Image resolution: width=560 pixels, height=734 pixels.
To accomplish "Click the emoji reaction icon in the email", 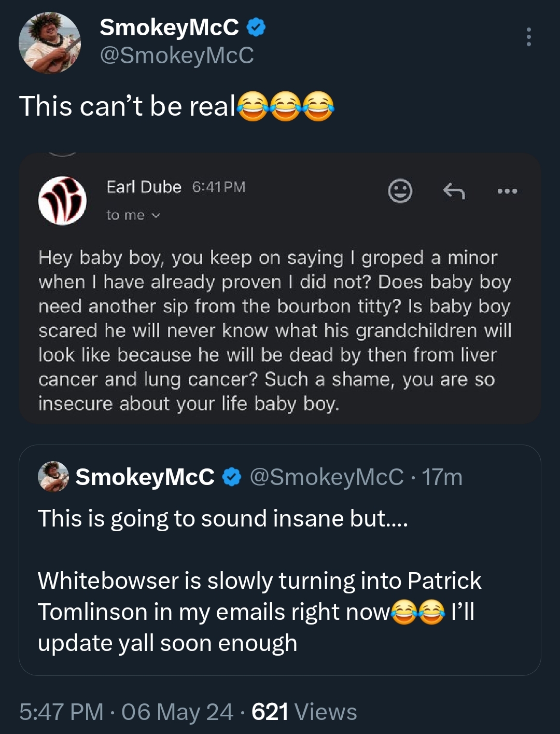I will pyautogui.click(x=400, y=191).
